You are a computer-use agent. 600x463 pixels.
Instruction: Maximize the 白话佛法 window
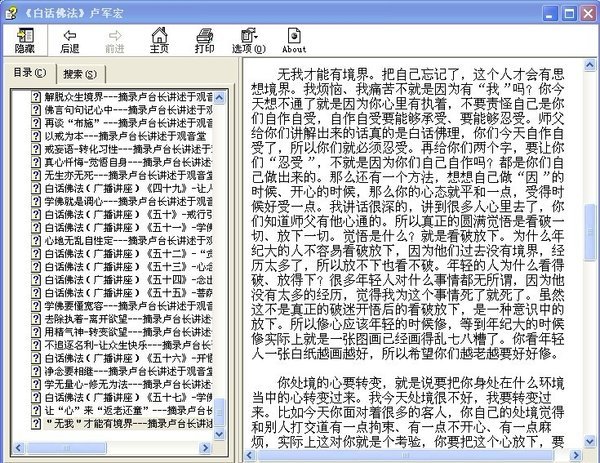569,14
